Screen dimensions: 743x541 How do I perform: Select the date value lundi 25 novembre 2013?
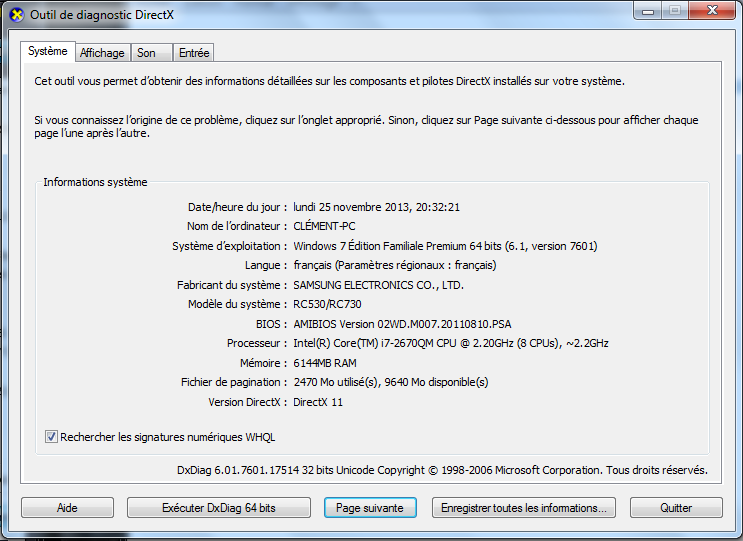[376, 207]
